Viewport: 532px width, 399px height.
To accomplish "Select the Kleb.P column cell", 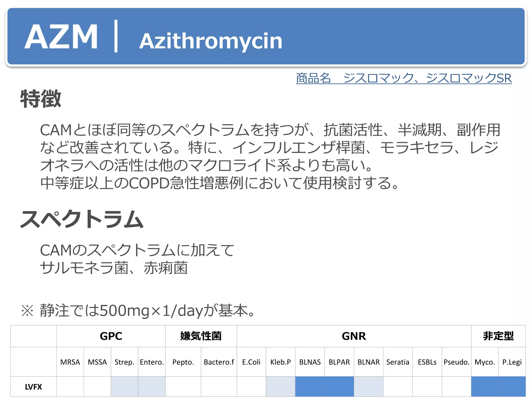I will (281, 362).
